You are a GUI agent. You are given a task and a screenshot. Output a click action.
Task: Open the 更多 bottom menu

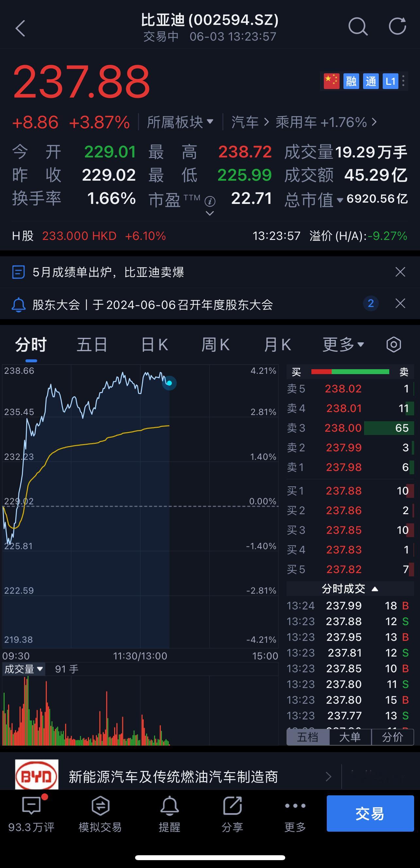[295, 813]
